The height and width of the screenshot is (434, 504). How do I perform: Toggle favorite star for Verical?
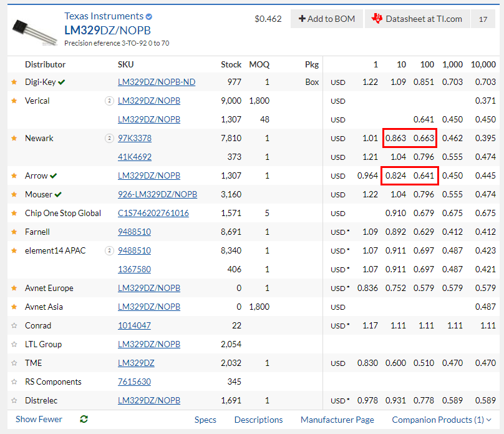(14, 101)
